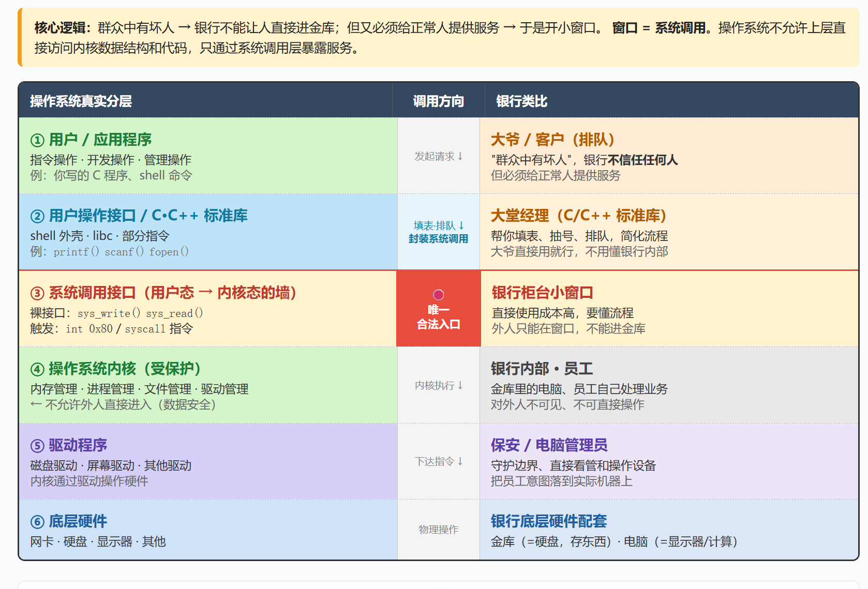Select the 大堂经理（C/C++ 标准库）heading
Image resolution: width=868 pixels, height=589 pixels.
579,216
